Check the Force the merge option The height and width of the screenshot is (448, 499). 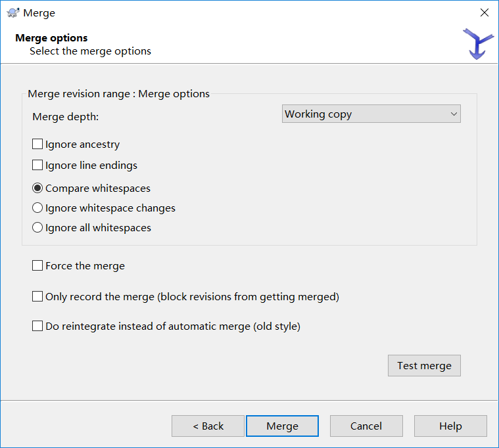tap(37, 266)
